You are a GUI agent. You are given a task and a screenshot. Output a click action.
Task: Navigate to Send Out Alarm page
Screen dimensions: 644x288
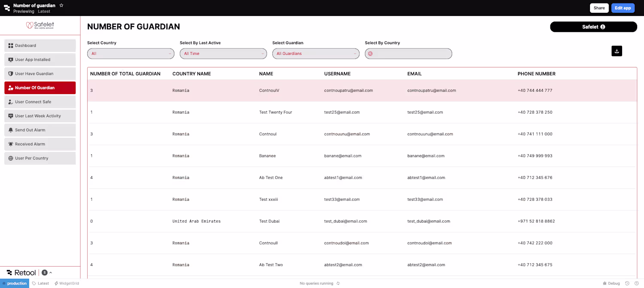tap(40, 130)
